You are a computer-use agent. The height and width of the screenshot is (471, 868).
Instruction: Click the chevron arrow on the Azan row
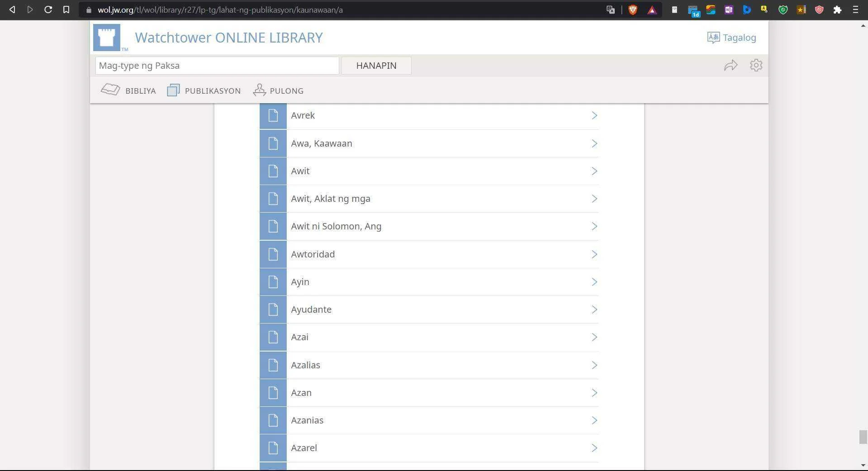click(x=594, y=393)
